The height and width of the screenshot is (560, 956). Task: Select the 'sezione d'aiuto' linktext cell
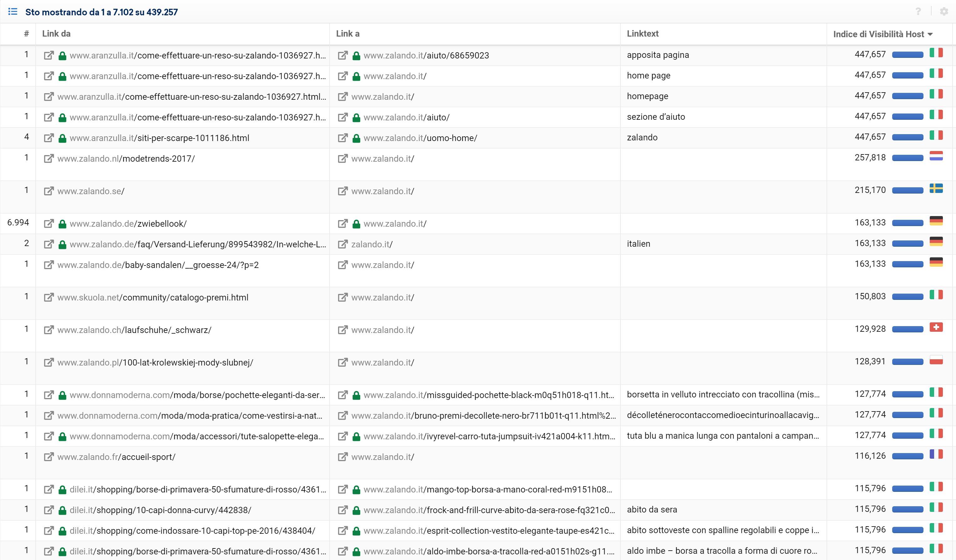[656, 117]
